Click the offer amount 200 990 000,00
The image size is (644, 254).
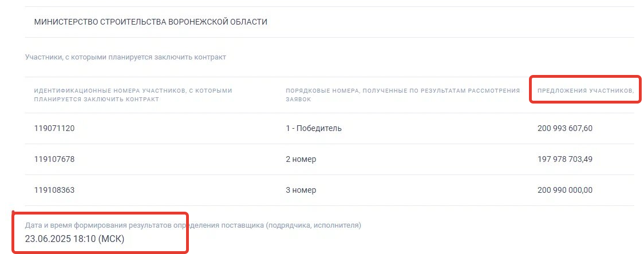(565, 190)
